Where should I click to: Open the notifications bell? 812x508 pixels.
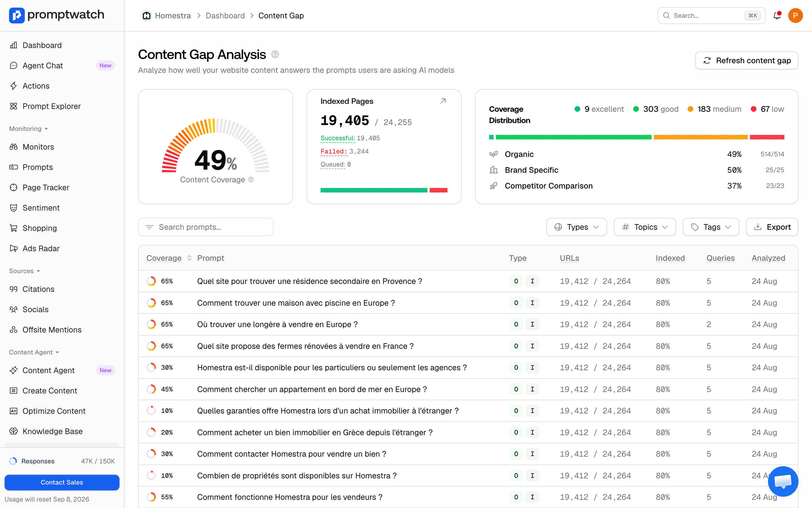(777, 16)
